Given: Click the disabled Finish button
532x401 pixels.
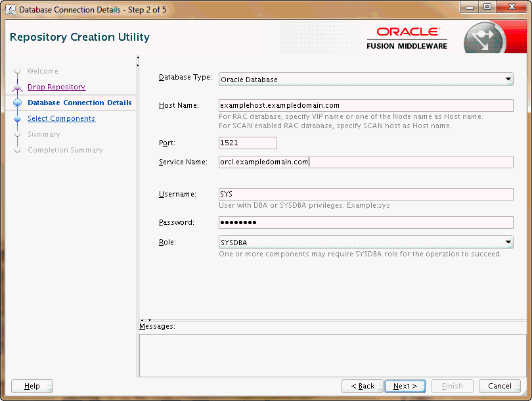Looking at the screenshot, I should [453, 386].
